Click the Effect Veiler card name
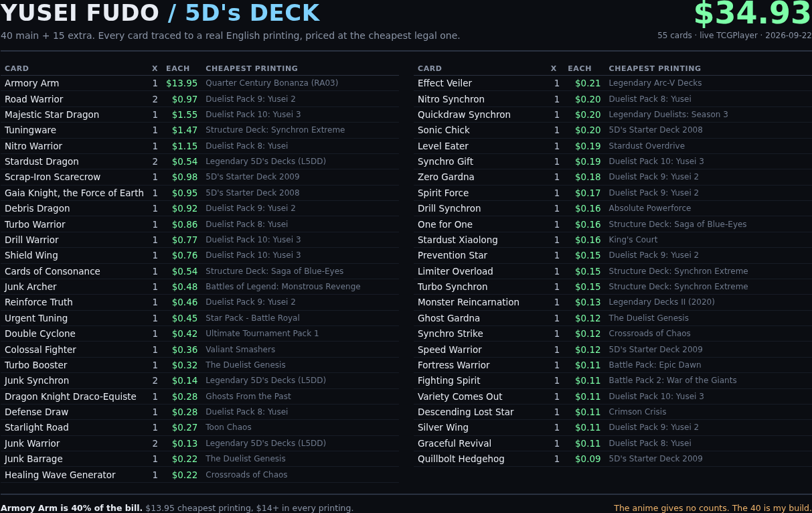812x513 pixels. 444,83
